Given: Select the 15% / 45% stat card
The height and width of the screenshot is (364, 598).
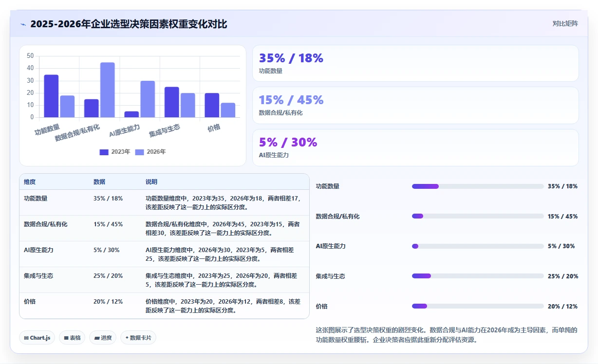Looking at the screenshot, I should pyautogui.click(x=415, y=106).
